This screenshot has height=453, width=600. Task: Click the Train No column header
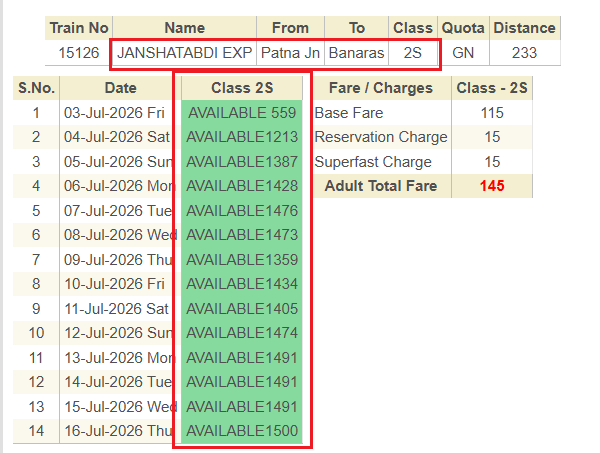[78, 28]
